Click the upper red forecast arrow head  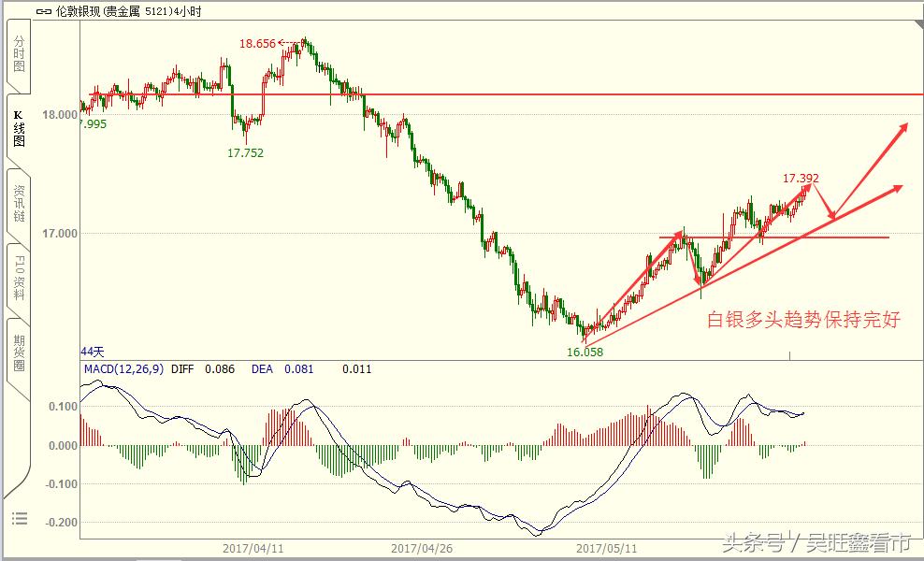coord(903,125)
